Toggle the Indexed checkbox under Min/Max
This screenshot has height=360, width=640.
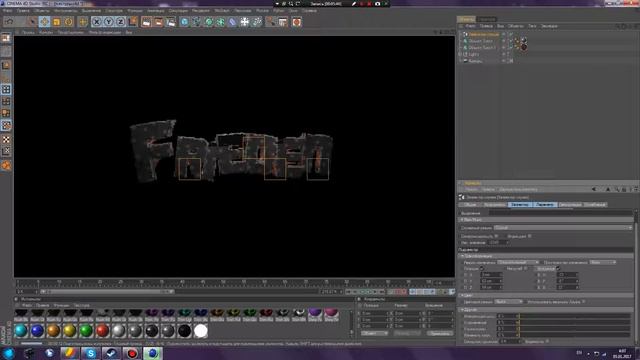pyautogui.click(x=530, y=236)
